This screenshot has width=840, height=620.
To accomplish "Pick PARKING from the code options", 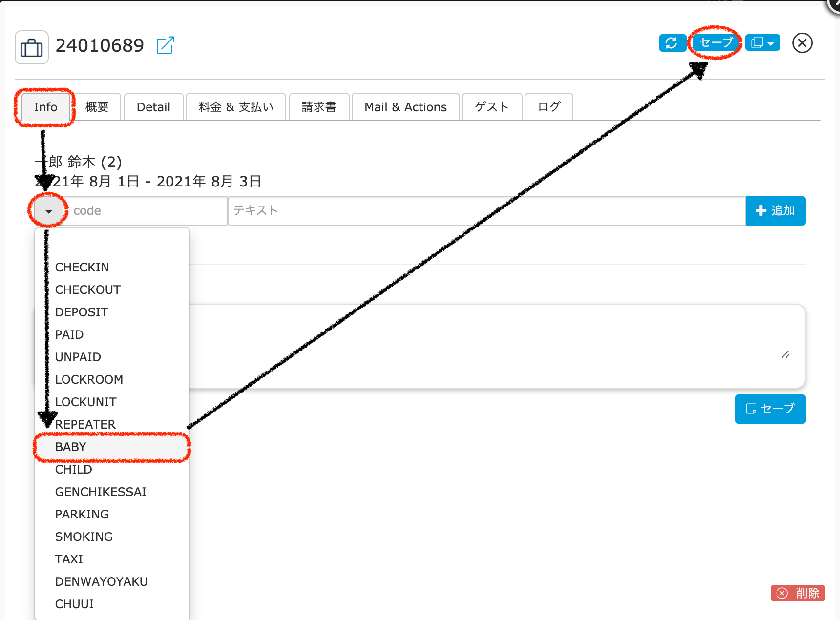I will pos(82,514).
